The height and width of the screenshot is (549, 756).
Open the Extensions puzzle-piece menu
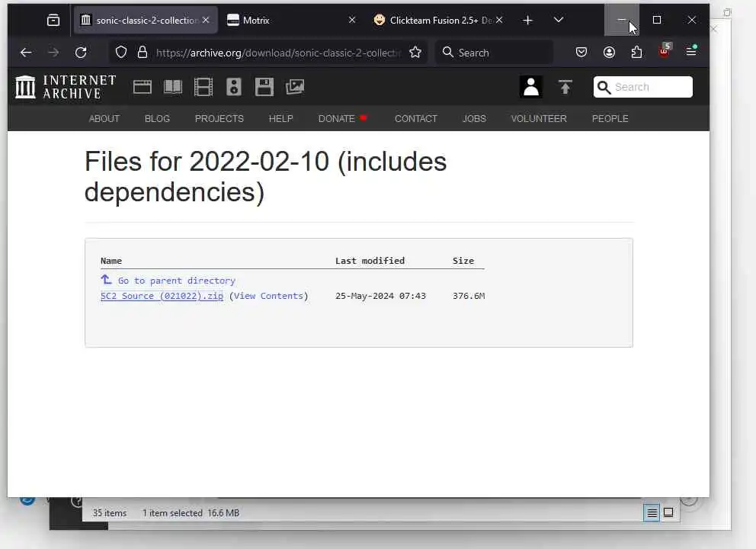pyautogui.click(x=636, y=52)
